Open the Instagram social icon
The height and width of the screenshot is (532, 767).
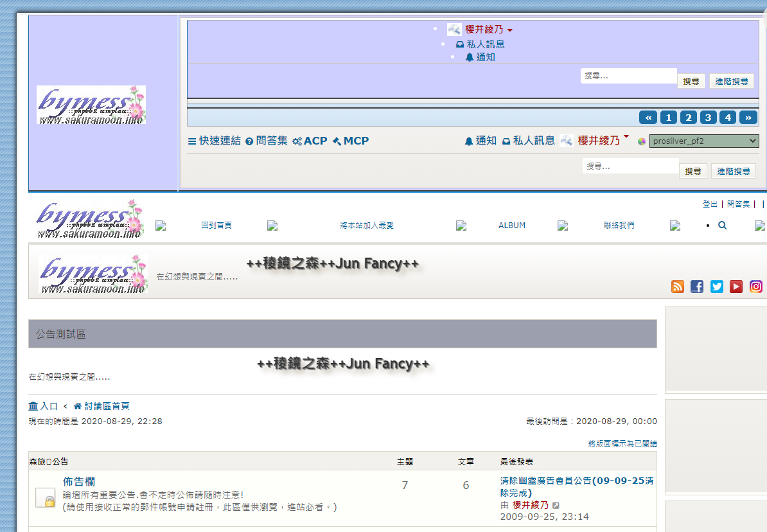tap(756, 287)
